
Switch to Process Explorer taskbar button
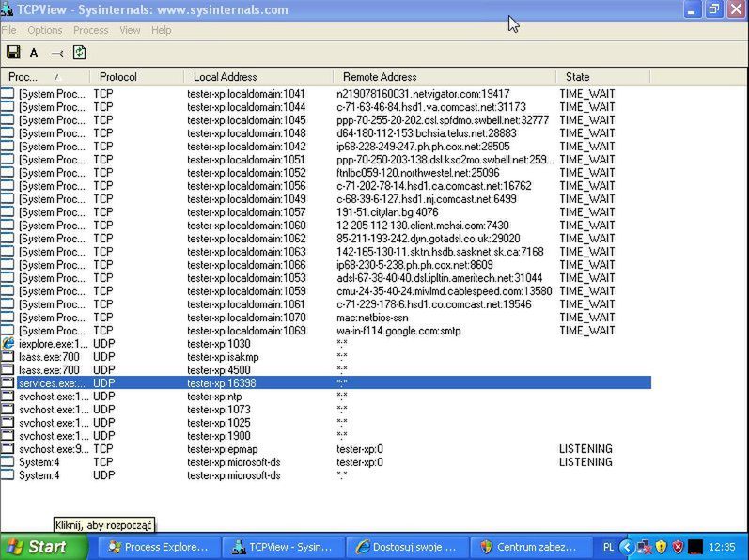point(160,547)
